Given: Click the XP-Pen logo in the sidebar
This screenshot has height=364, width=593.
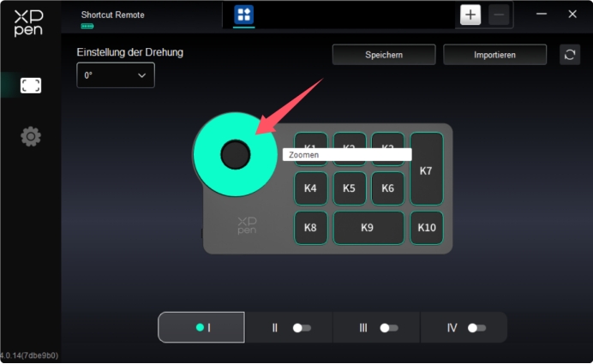Looking at the screenshot, I should click(x=28, y=22).
